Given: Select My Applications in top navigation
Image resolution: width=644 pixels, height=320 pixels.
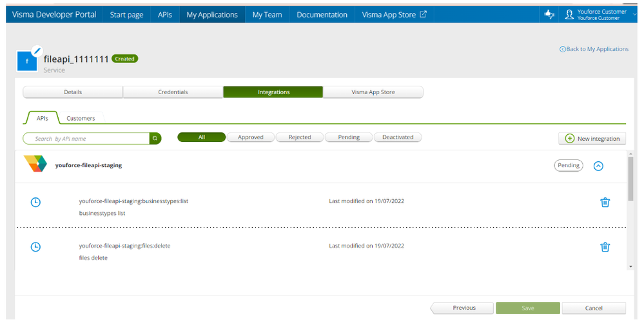Looking at the screenshot, I should (212, 15).
